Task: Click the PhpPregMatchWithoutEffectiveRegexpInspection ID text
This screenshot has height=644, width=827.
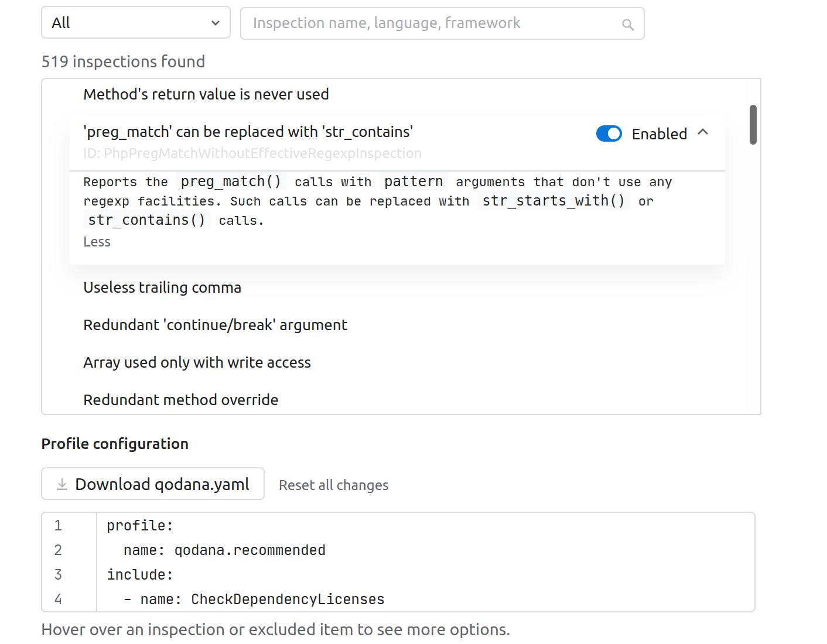Action: tap(252, 153)
